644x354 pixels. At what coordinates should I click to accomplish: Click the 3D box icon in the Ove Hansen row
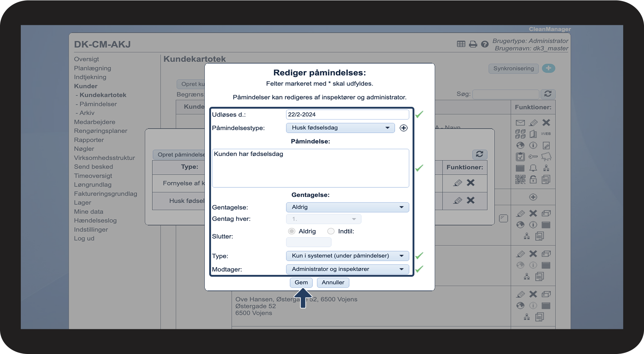(x=546, y=294)
